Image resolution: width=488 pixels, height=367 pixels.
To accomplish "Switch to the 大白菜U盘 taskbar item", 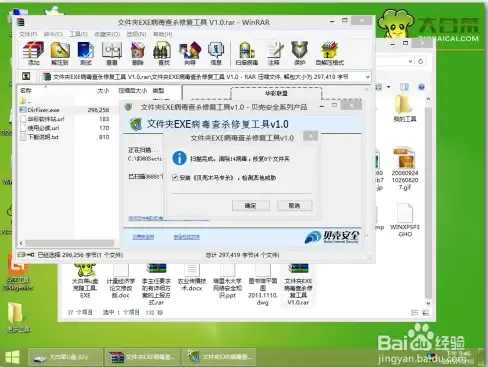I will (65, 357).
